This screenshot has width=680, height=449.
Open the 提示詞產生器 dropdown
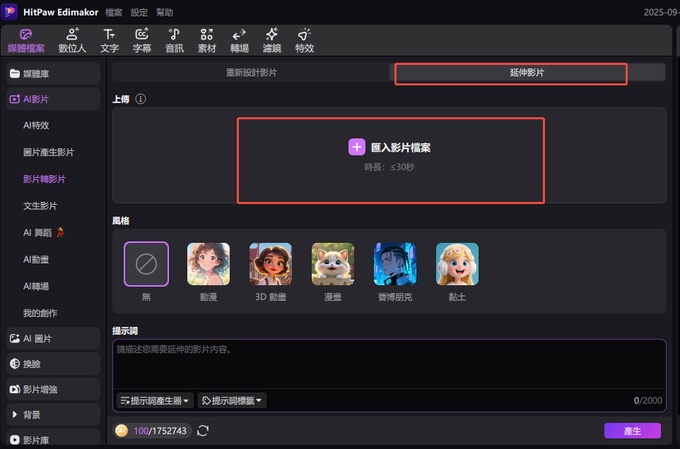click(x=155, y=400)
